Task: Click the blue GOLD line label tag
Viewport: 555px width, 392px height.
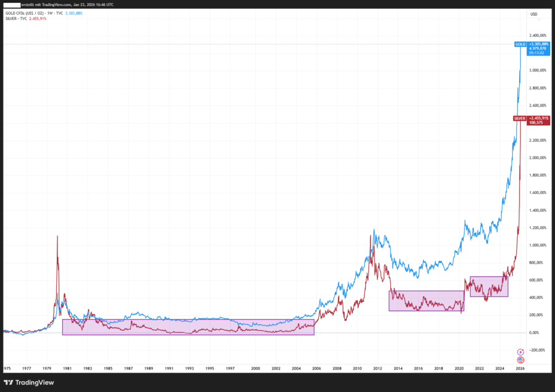Action: click(520, 43)
